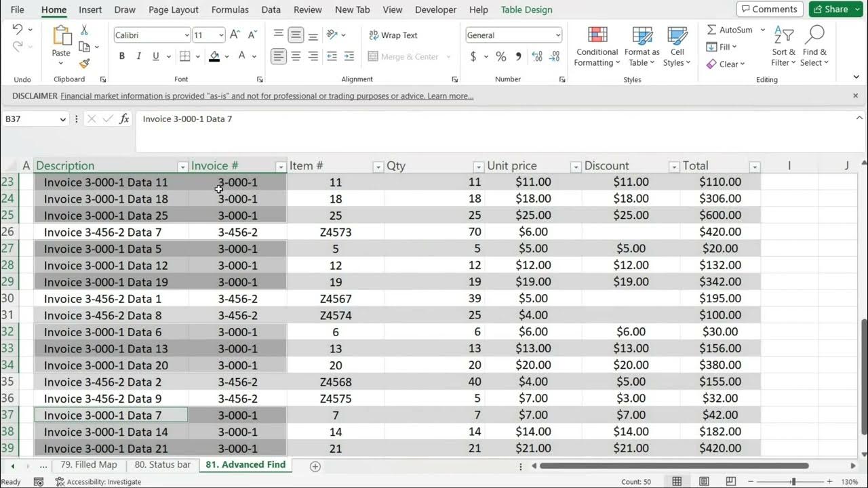Open Cell Styles gallery

coord(677,47)
